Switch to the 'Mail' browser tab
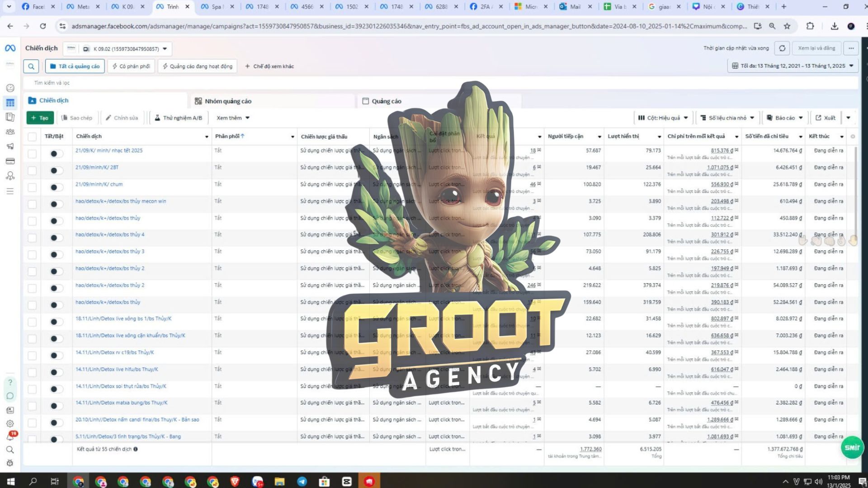The image size is (868, 488). pos(576,7)
